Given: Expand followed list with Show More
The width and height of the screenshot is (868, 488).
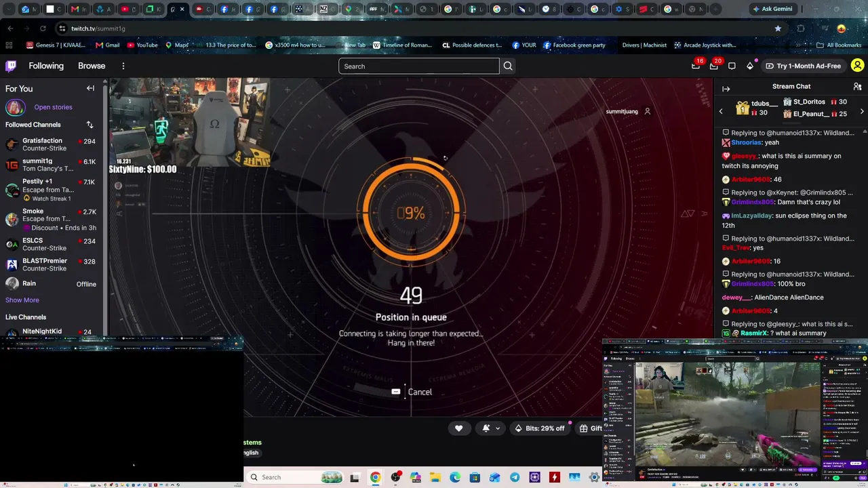Looking at the screenshot, I should (22, 300).
